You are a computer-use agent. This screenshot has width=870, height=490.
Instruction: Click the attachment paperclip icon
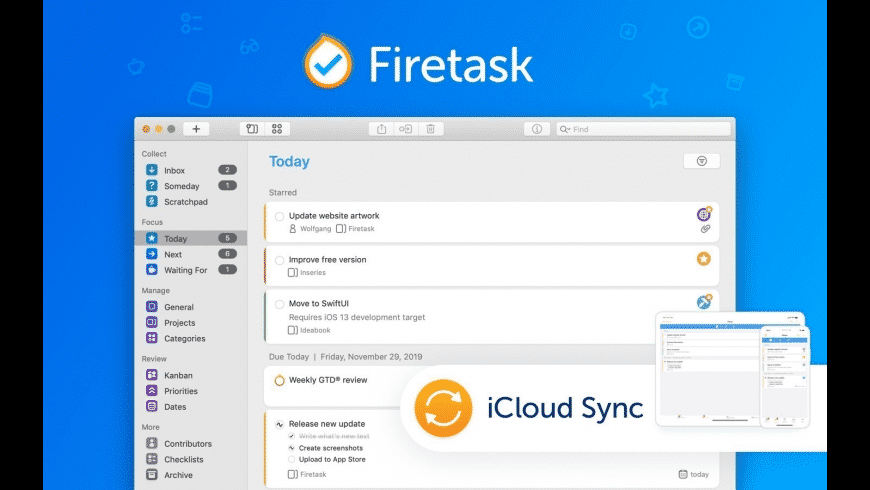coord(705,229)
